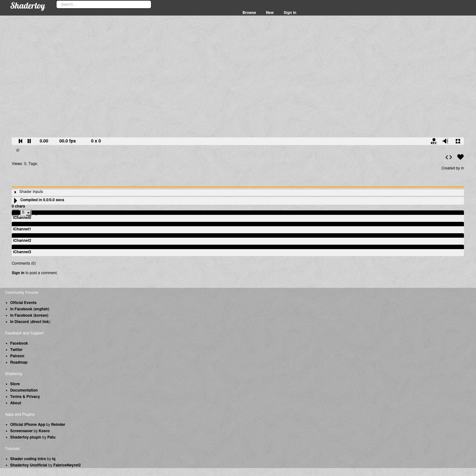The width and height of the screenshot is (476, 476).
Task: Open the S font size dropdown
Action: (x=26, y=213)
